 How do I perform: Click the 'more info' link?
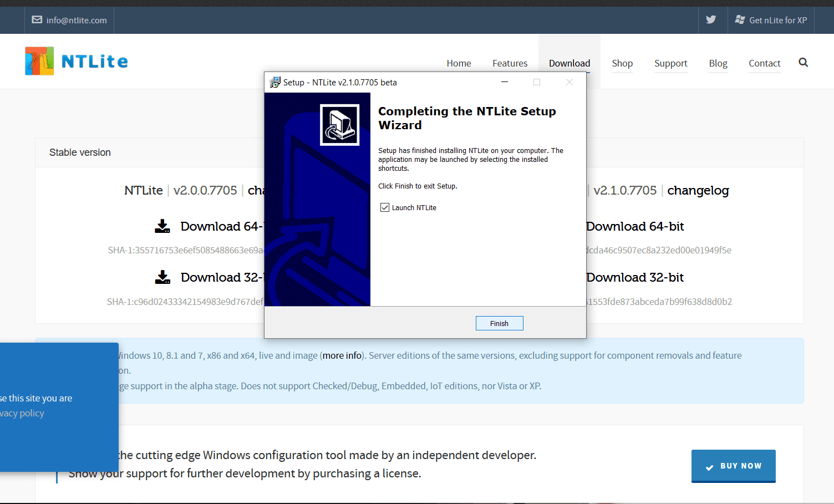tap(342, 355)
